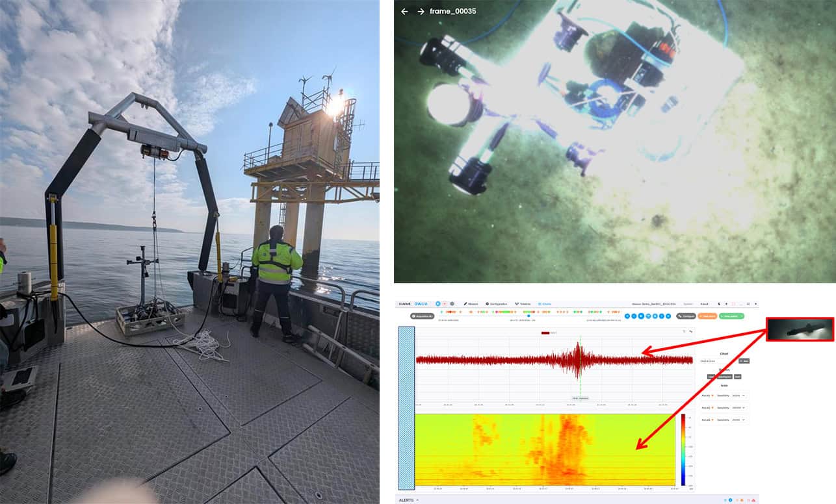This screenshot has height=504, width=836.
Task: Click the rightmost tool icon above the waveform chart
Action: click(x=691, y=331)
